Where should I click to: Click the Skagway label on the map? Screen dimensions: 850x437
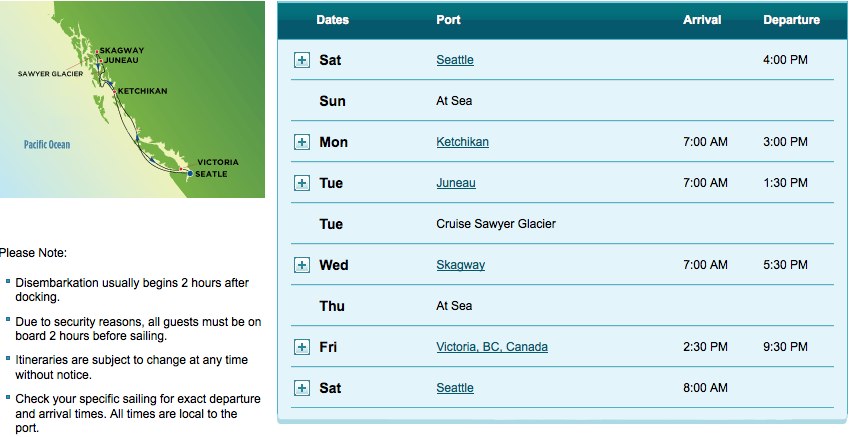(x=121, y=50)
